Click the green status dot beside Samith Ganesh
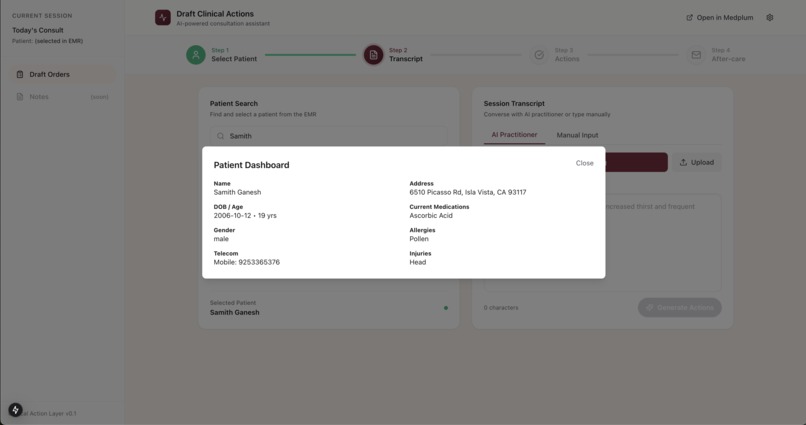The image size is (806, 425). tap(446, 308)
